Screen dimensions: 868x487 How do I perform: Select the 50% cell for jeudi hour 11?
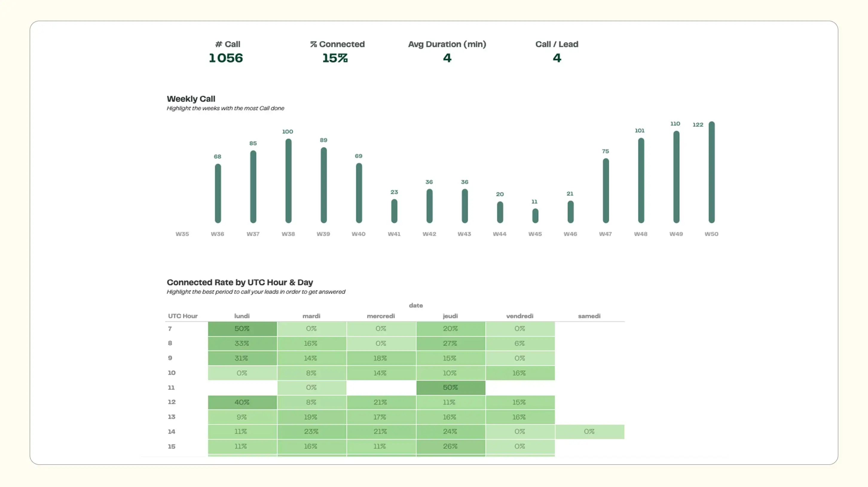[450, 387]
